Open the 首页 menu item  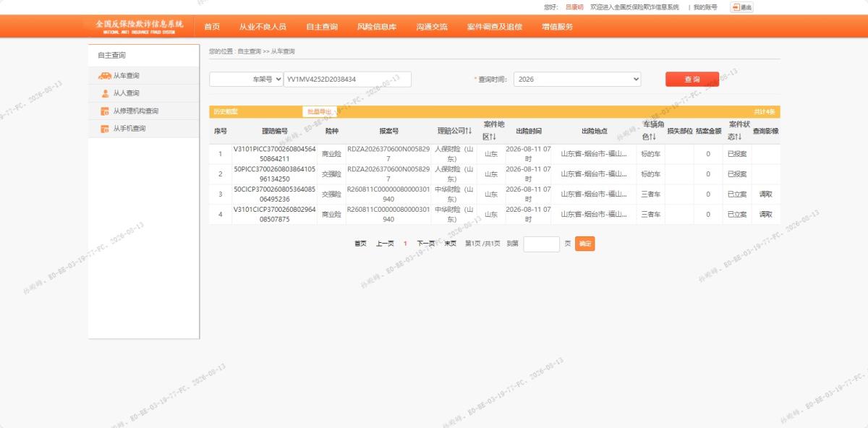[212, 27]
